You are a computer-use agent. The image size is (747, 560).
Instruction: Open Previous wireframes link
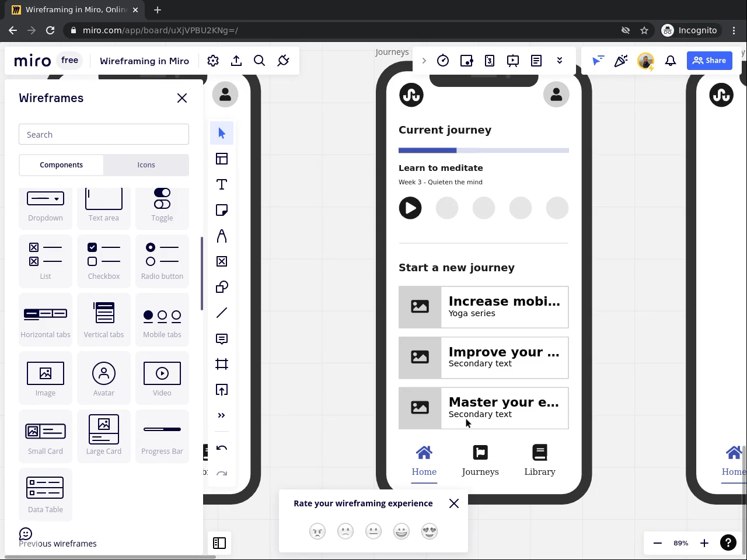click(58, 544)
